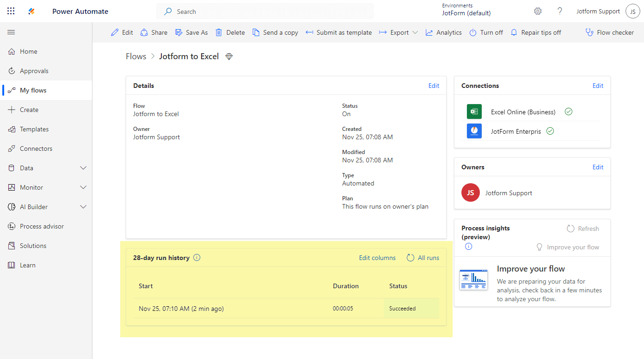The image size is (644, 359).
Task: Click Edit in the Details card
Action: tap(434, 86)
